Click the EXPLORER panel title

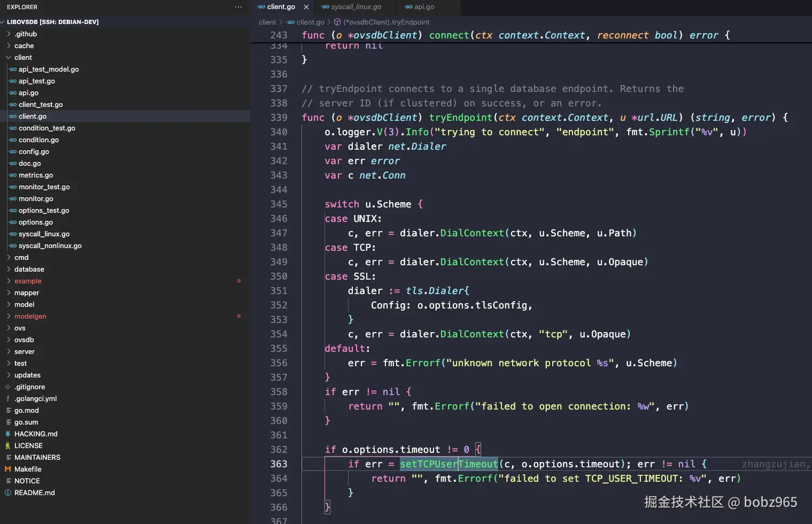[x=22, y=7]
